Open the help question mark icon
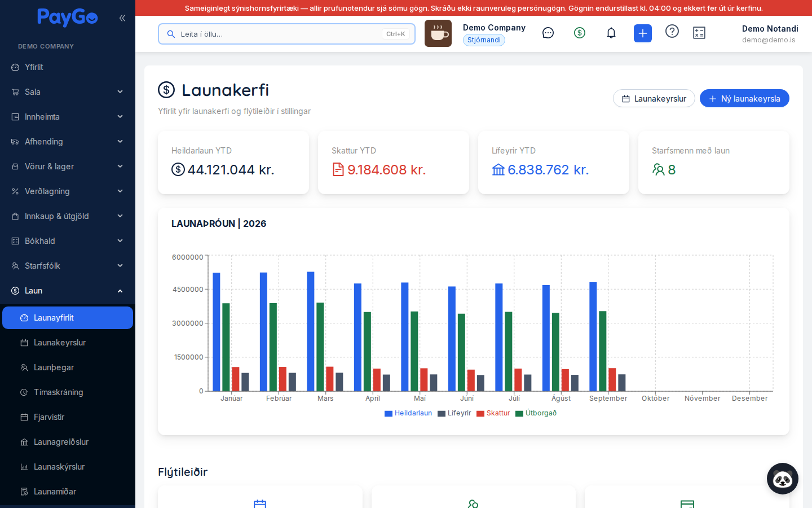Image resolution: width=812 pixels, height=508 pixels. tap(672, 31)
